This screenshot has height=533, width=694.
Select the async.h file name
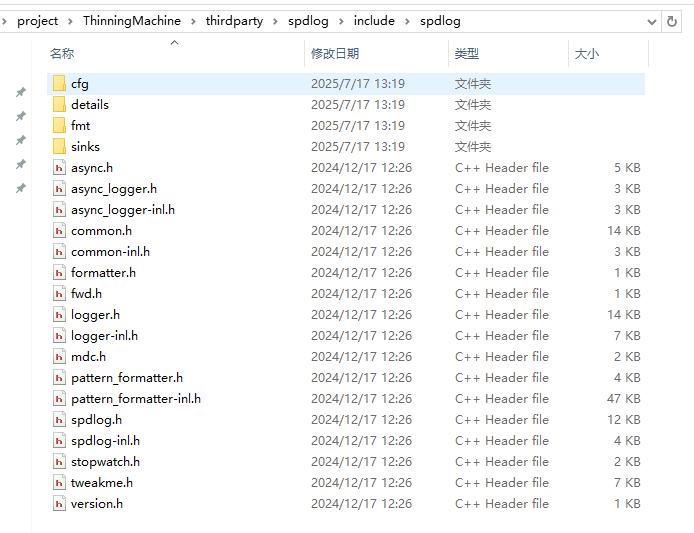click(92, 168)
